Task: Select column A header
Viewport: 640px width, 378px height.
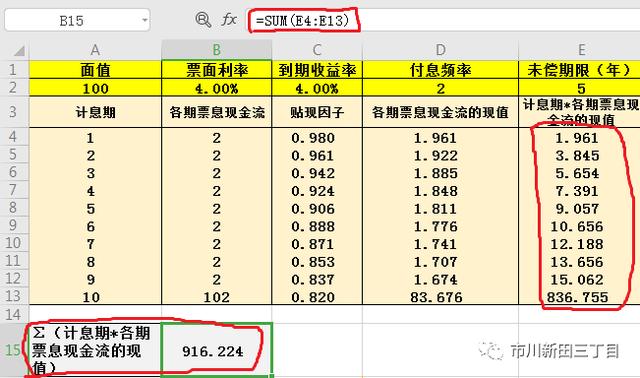Action: tap(95, 50)
